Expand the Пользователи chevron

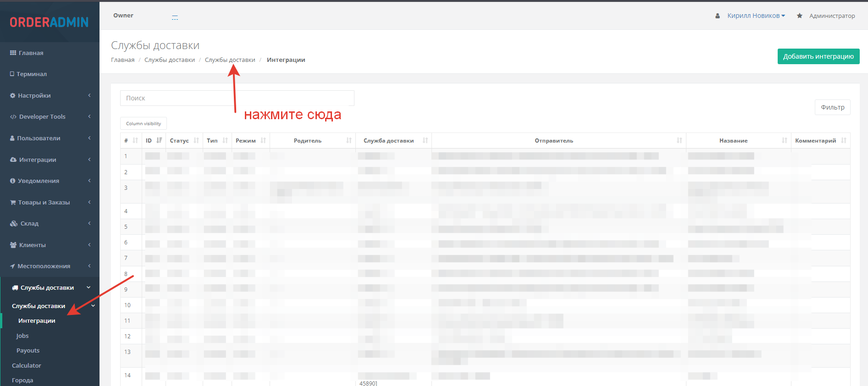(x=89, y=138)
